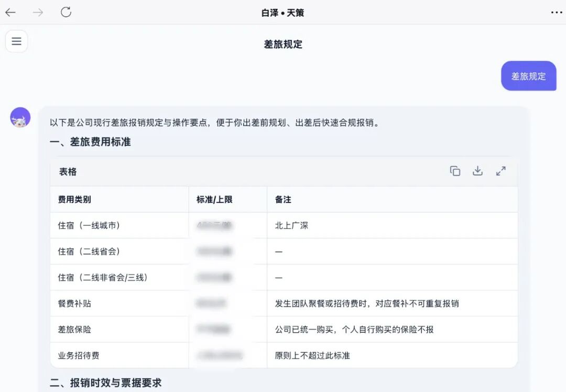Viewport: 566px width, 392px height.
Task: Click the blurred limit for 住宿（一线城市）
Action: coord(214,225)
